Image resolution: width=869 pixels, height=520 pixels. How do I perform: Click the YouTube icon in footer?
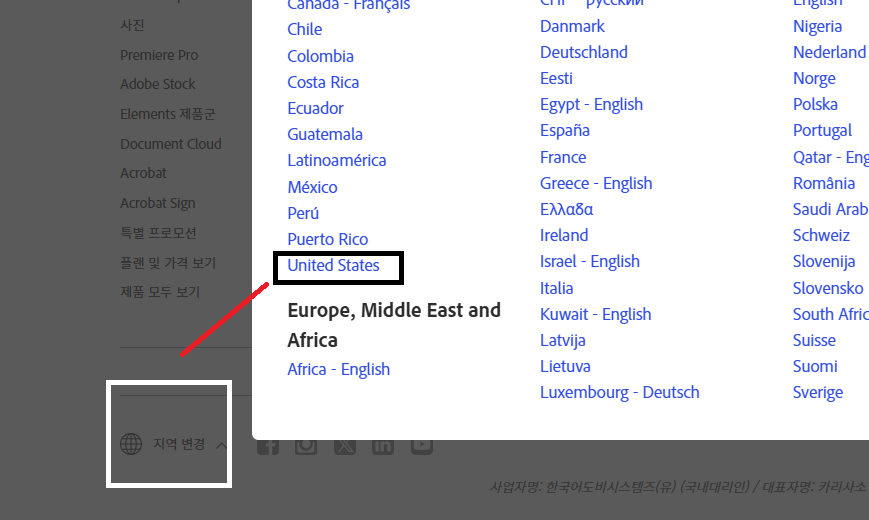421,446
